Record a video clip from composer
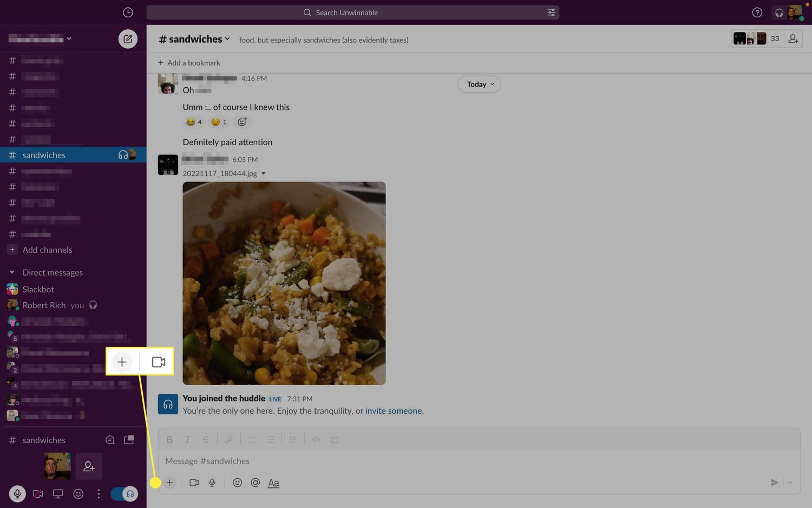812x508 pixels. tap(194, 483)
